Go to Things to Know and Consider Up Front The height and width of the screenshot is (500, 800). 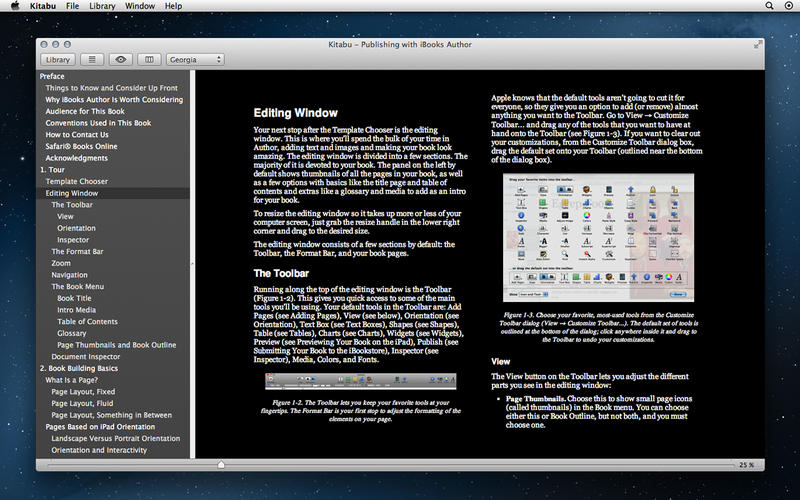tap(111, 88)
